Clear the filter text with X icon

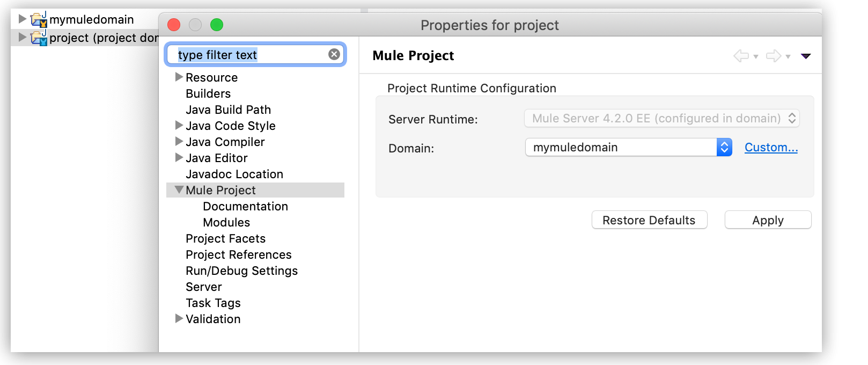coord(334,54)
